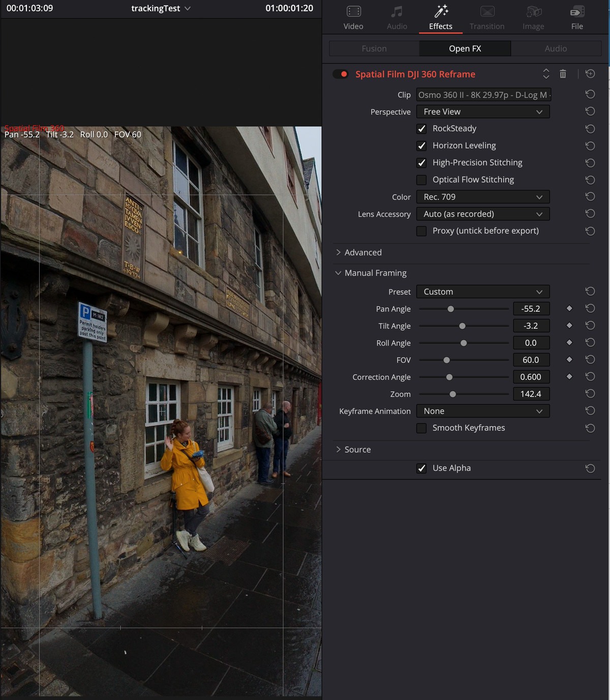The width and height of the screenshot is (610, 700).
Task: Add keyframe for Roll Angle
Action: 569,342
